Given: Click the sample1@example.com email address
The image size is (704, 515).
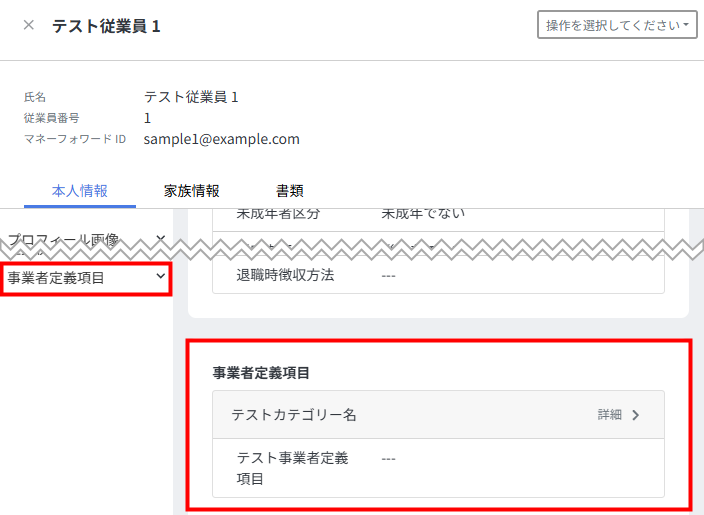Looking at the screenshot, I should point(221,139).
